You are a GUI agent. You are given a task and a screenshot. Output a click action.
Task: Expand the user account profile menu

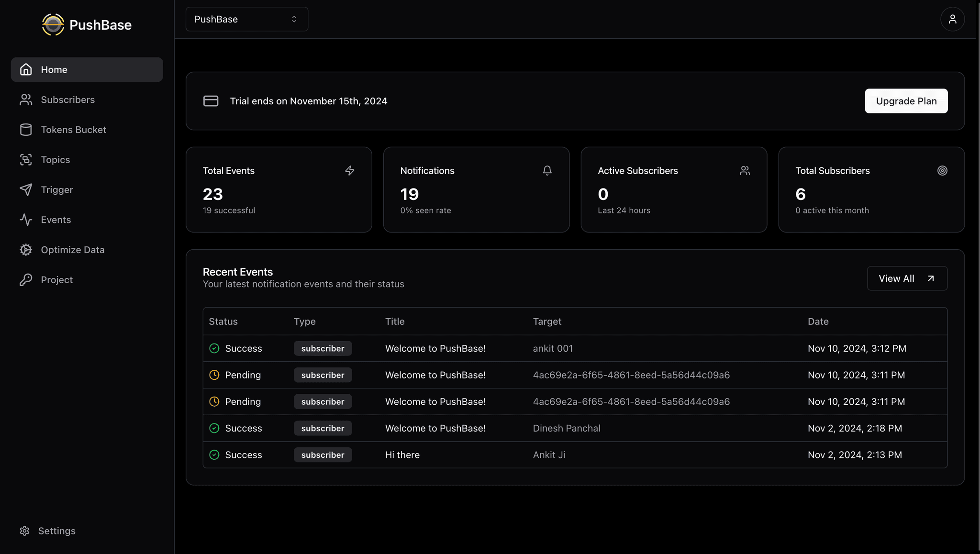[952, 19]
